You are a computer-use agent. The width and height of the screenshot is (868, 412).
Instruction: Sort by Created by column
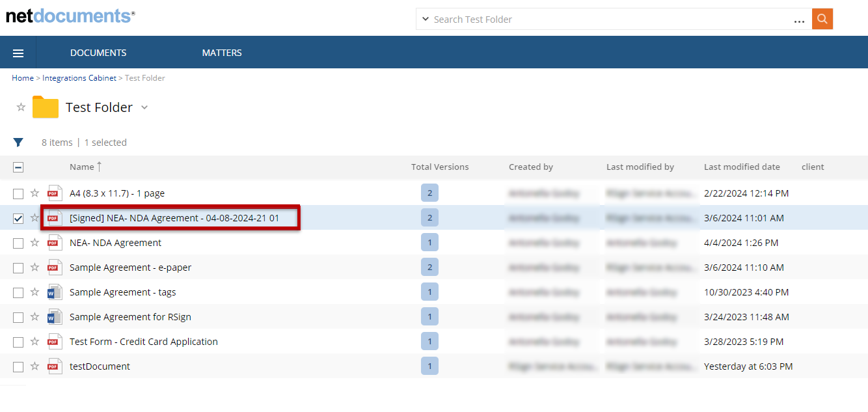(531, 167)
